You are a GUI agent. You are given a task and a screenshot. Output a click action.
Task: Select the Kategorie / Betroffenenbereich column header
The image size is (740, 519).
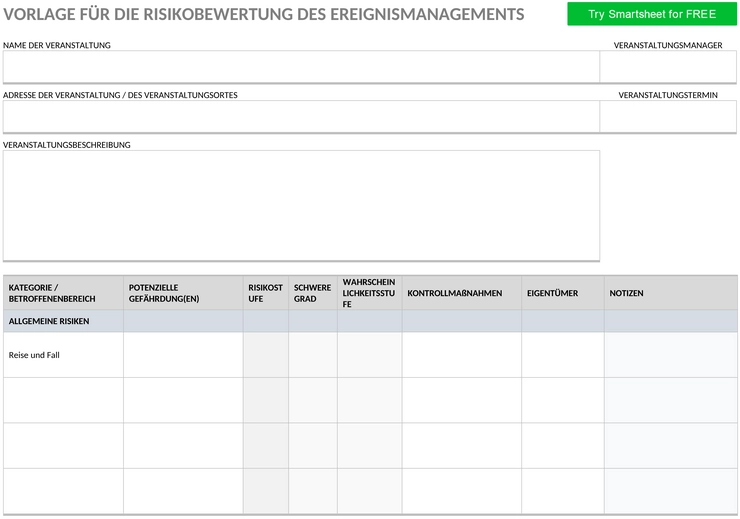63,293
